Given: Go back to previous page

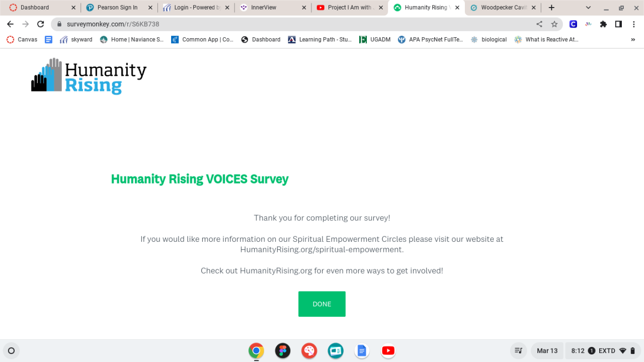Looking at the screenshot, I should tap(10, 24).
